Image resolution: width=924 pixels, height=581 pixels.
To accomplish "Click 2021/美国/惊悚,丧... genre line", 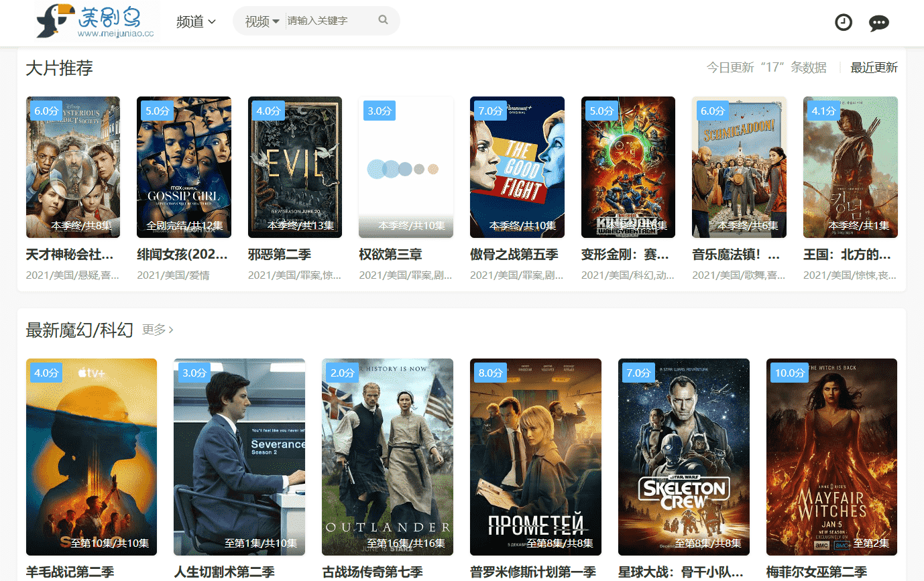I will 850,275.
